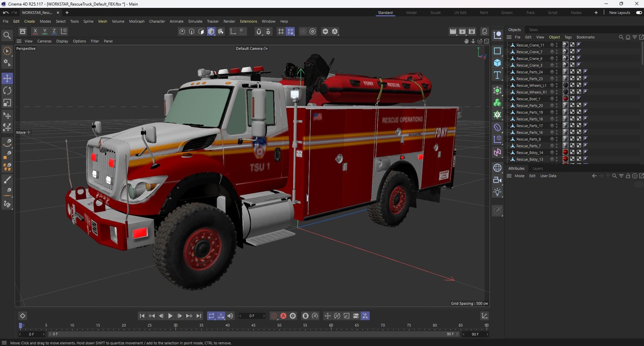Open Attributes Mode menu

click(519, 176)
